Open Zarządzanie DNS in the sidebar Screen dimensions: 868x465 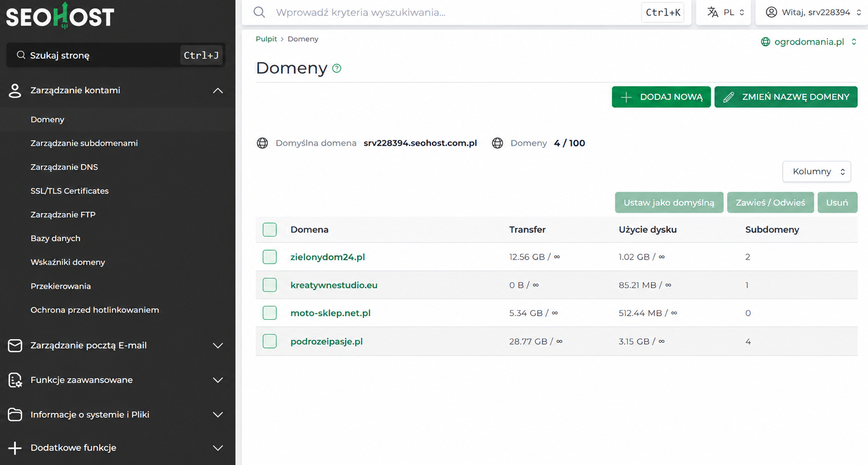click(64, 167)
